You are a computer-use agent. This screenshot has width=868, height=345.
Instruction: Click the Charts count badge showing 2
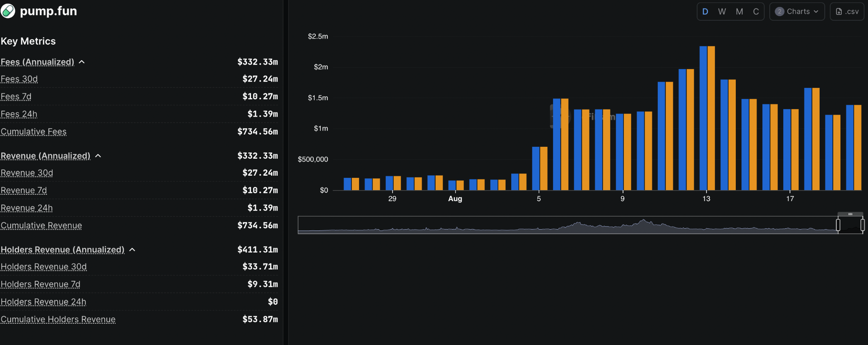[779, 11]
